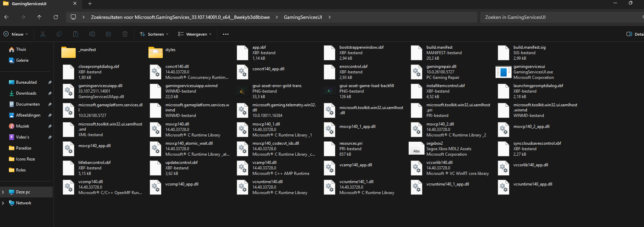The height and width of the screenshot is (227, 644).
Task: Select the app.xbf file icon
Action: pyautogui.click(x=243, y=53)
